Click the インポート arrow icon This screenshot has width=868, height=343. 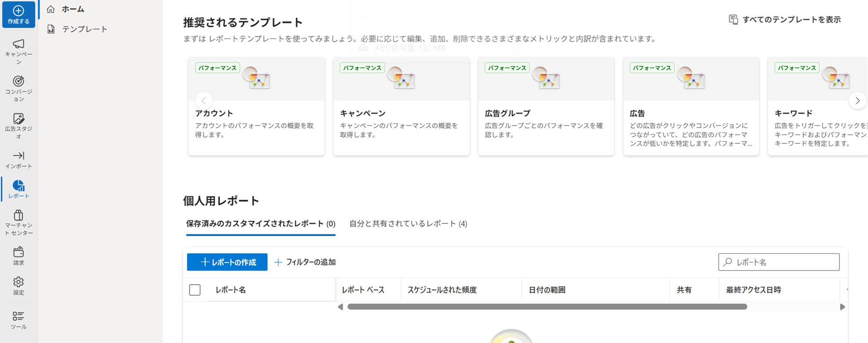(x=18, y=156)
